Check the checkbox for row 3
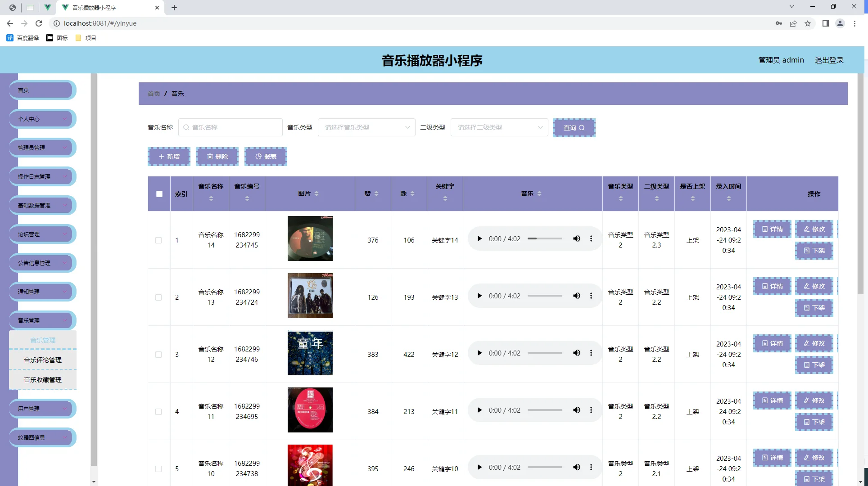The height and width of the screenshot is (486, 868). click(x=158, y=355)
